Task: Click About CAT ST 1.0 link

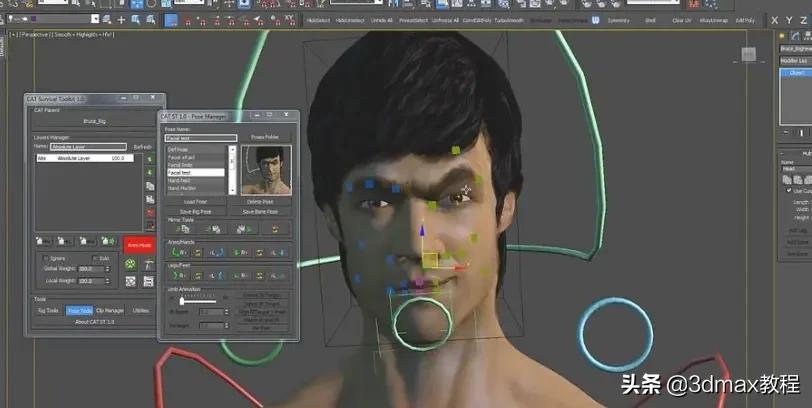Action: [94, 322]
